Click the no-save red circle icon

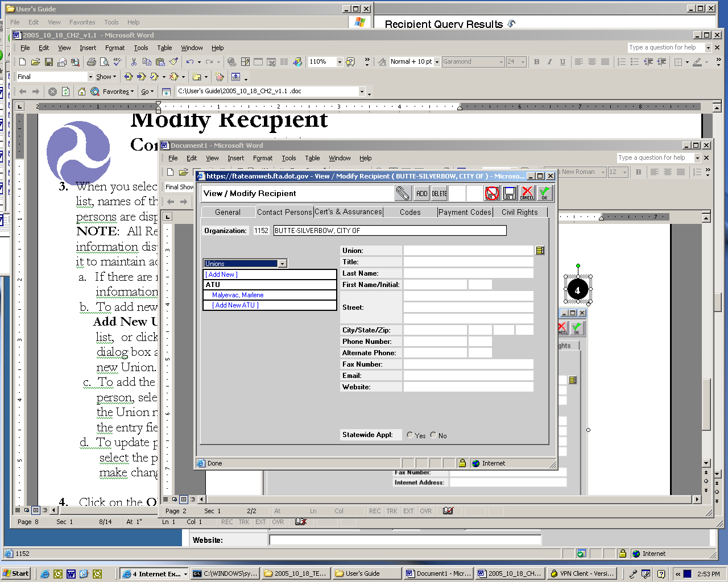[492, 193]
